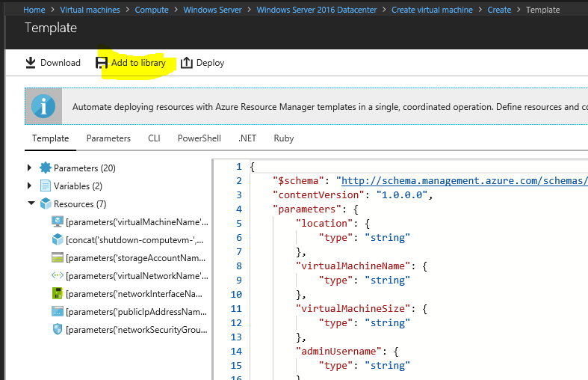Click "parameters" key on line 4
Image resolution: width=588 pixels, height=380 pixels.
pos(307,209)
